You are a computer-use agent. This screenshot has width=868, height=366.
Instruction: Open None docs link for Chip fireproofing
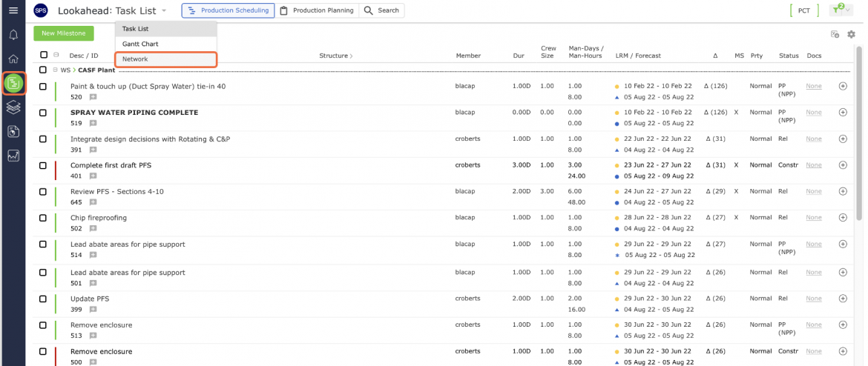(813, 217)
